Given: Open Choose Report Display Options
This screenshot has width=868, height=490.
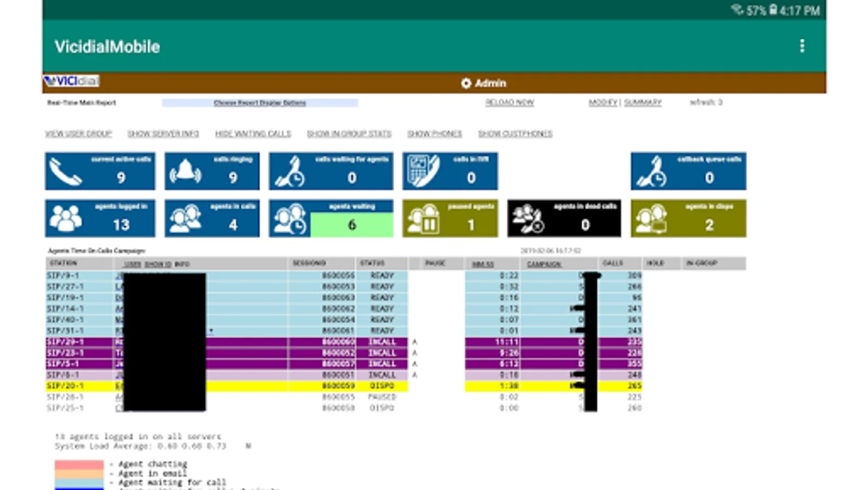Looking at the screenshot, I should coord(260,103).
